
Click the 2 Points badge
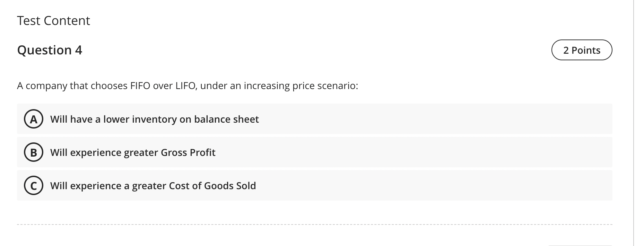[x=582, y=50]
